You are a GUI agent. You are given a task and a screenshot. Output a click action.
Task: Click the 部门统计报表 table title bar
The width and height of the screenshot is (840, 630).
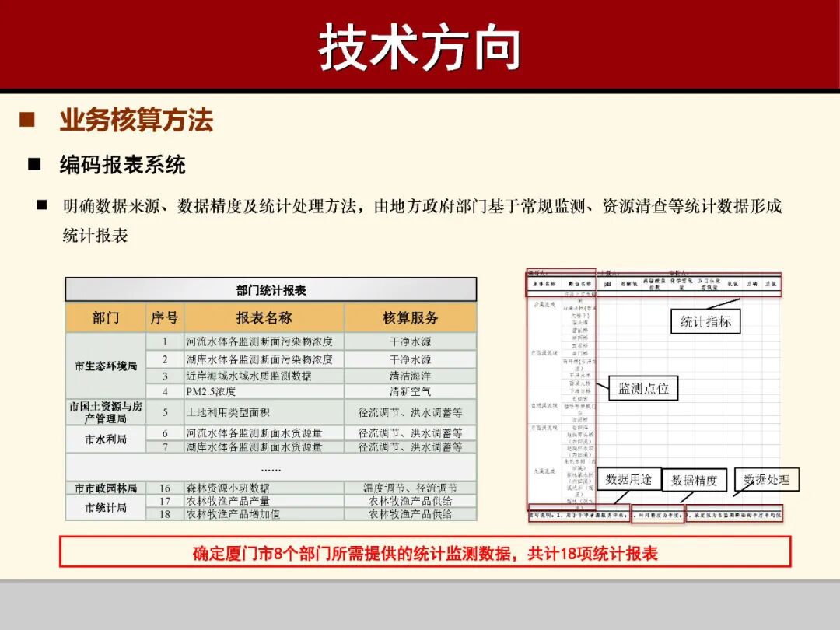click(x=272, y=290)
